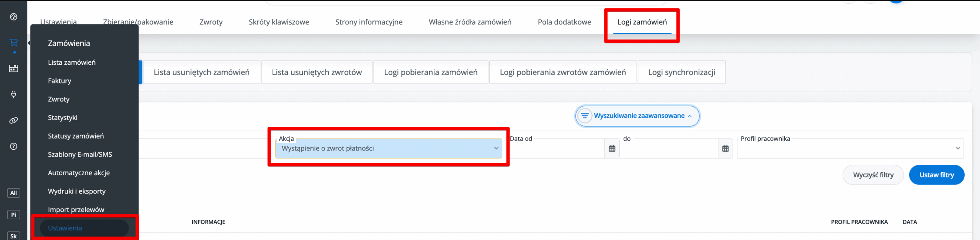Open the Profil pracownika dropdown

[x=850, y=149]
